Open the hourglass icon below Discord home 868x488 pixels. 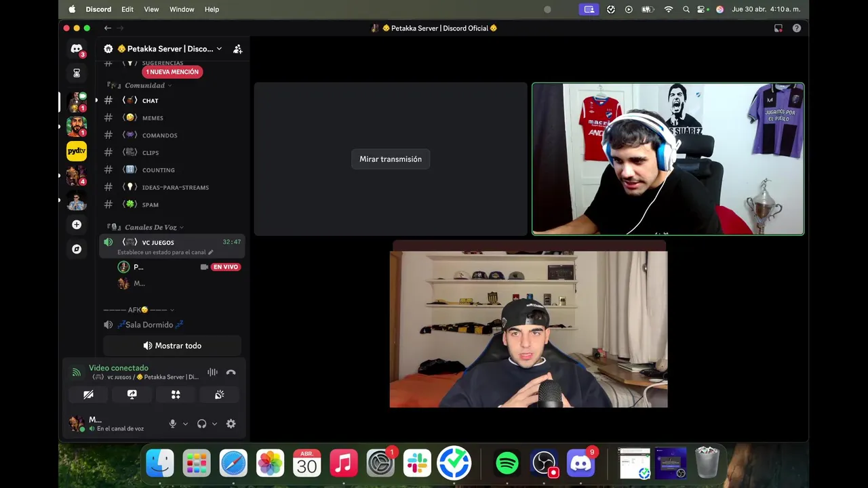click(77, 73)
